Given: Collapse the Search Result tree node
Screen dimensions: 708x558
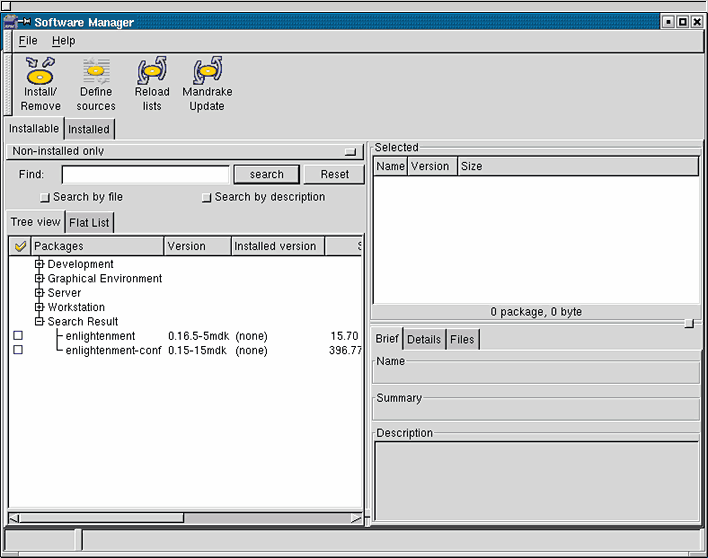Looking at the screenshot, I should click(39, 321).
